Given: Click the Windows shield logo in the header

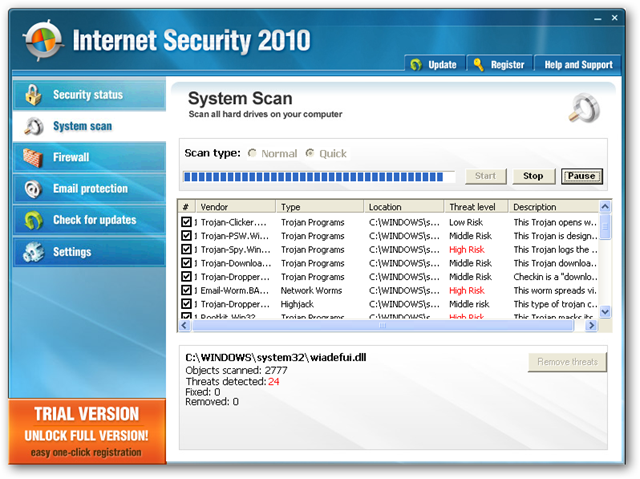Looking at the screenshot, I should tap(43, 40).
